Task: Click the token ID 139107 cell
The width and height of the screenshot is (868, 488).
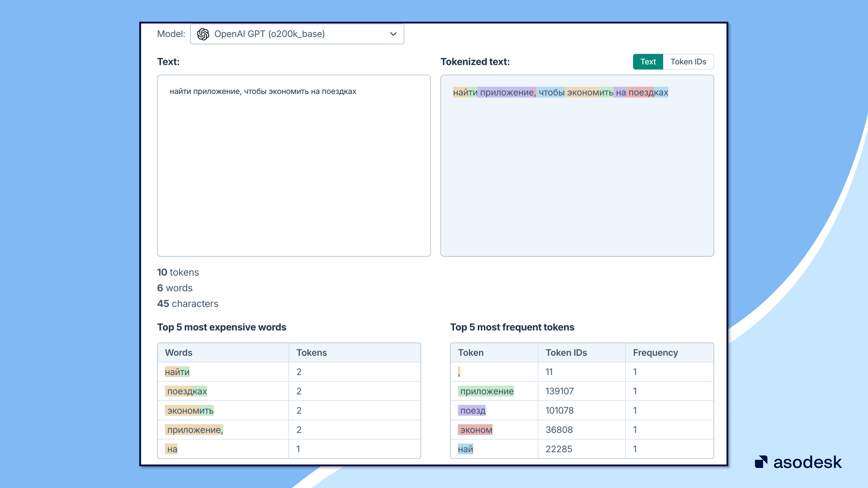Action: click(x=559, y=391)
